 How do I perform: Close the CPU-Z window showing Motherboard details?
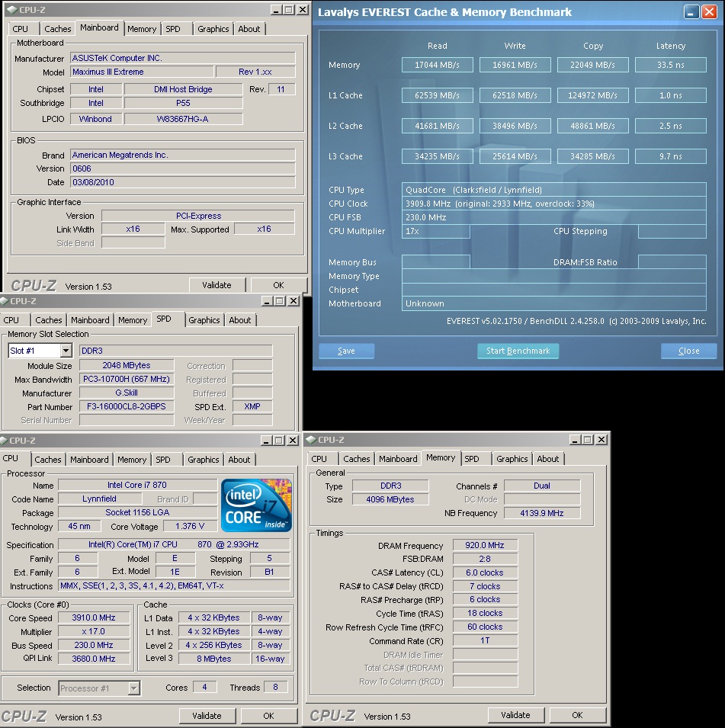(303, 10)
